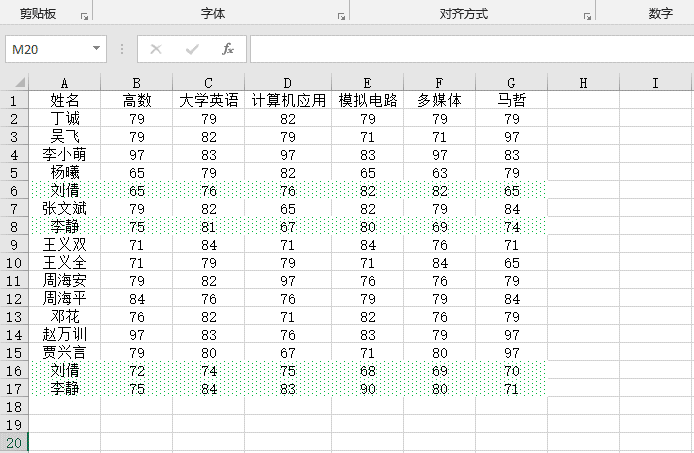Select column C header

208,83
